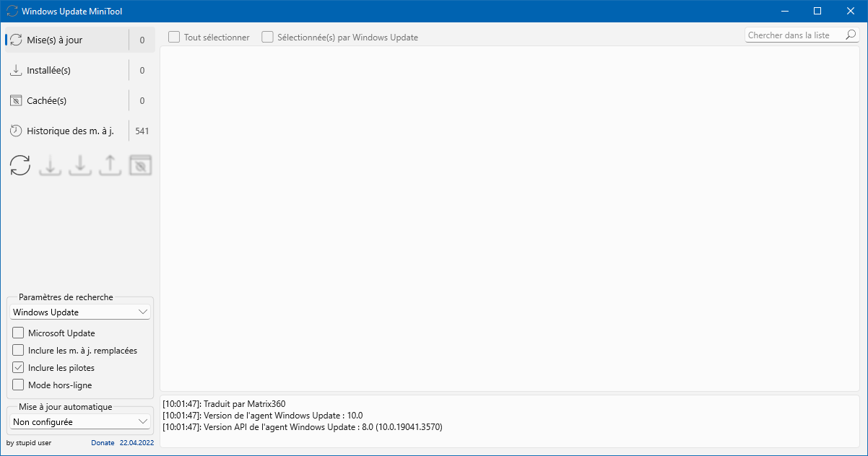The image size is (868, 456).
Task: Toggle Sélectionnée(s) par Windows Update checkbox
Action: [268, 37]
